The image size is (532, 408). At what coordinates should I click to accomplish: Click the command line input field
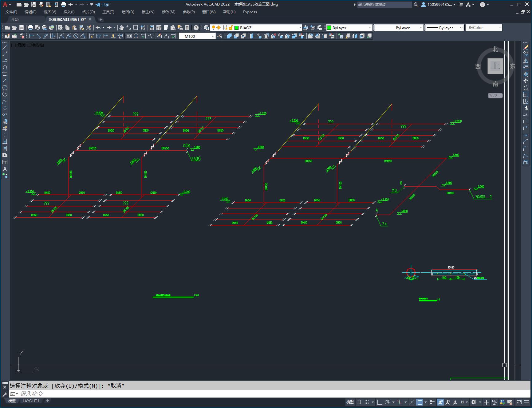[269, 394]
